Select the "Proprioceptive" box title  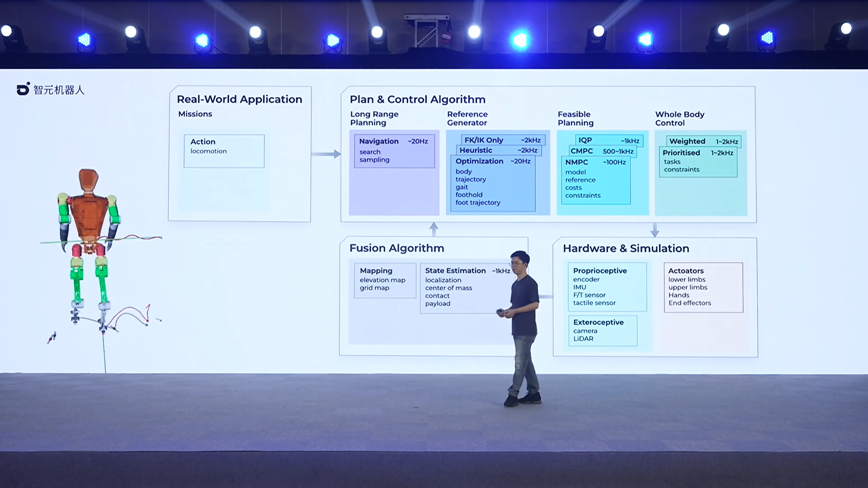tap(600, 271)
